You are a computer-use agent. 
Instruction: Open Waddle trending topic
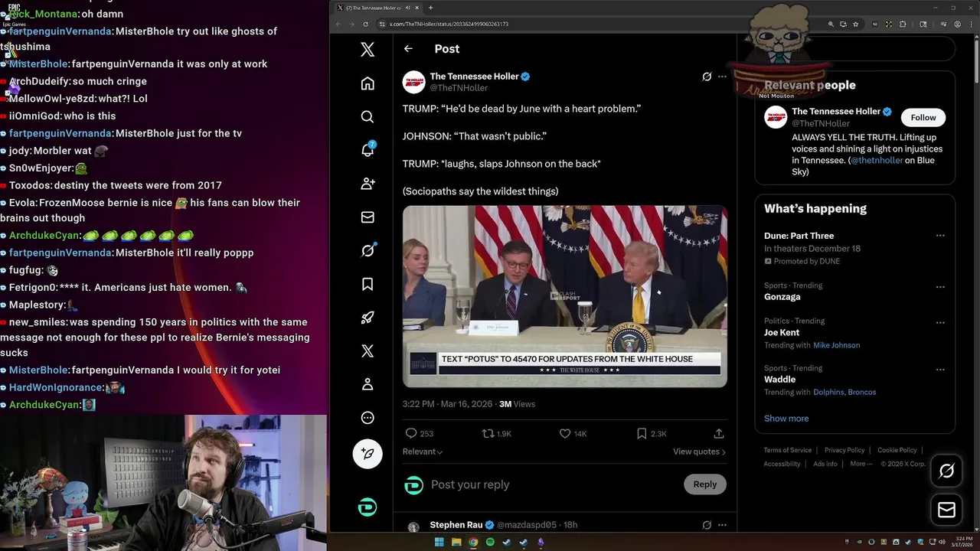click(x=779, y=380)
